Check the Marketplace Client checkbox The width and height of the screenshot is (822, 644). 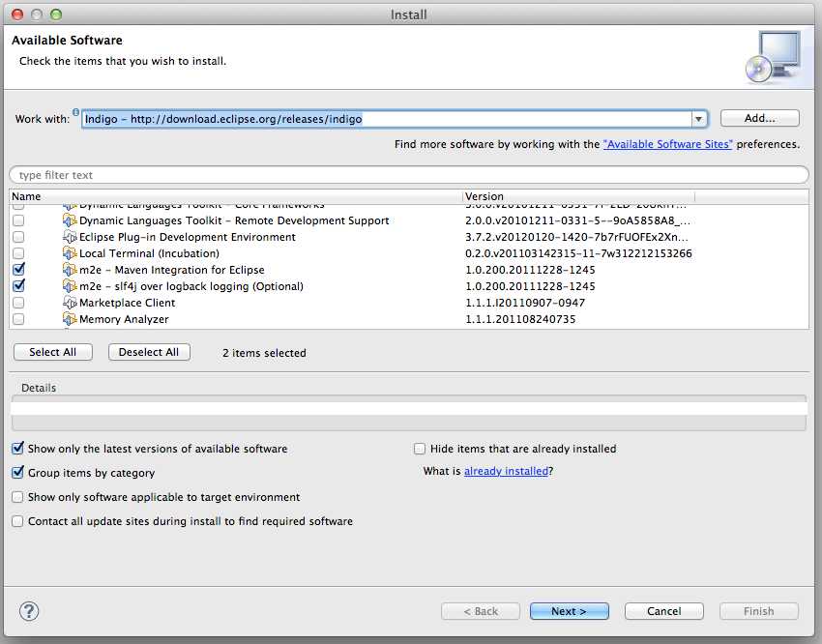[x=18, y=303]
